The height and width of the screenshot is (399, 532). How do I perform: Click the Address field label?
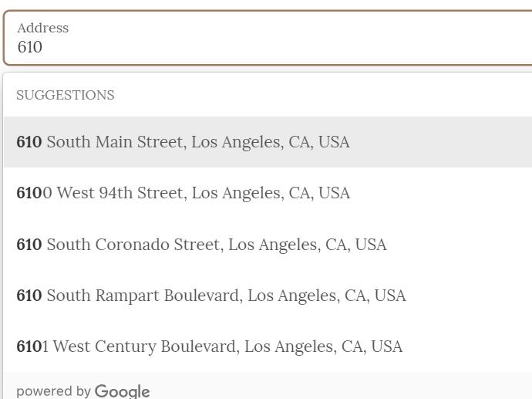pyautogui.click(x=42, y=28)
